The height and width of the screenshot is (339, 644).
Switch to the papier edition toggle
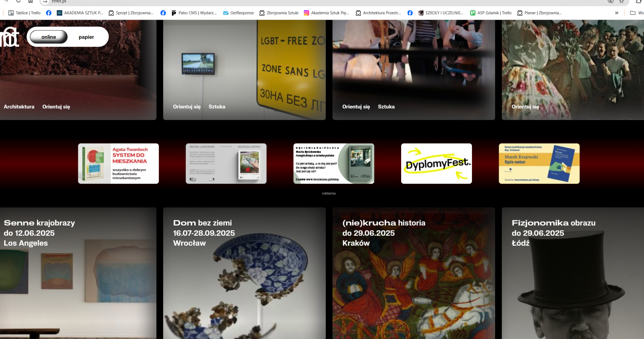point(86,37)
